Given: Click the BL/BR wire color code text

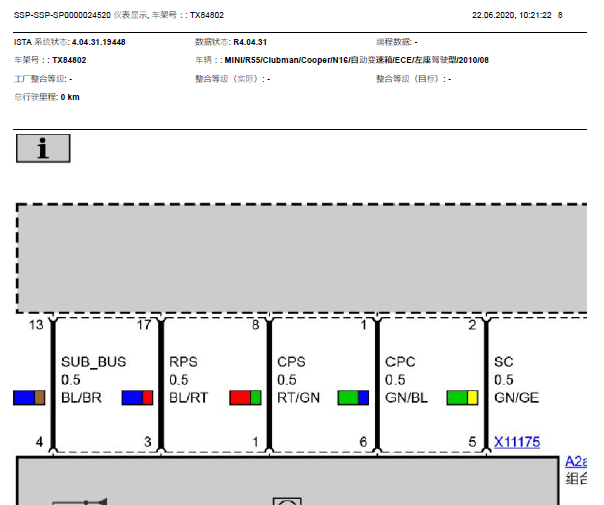Looking at the screenshot, I should [81, 398].
